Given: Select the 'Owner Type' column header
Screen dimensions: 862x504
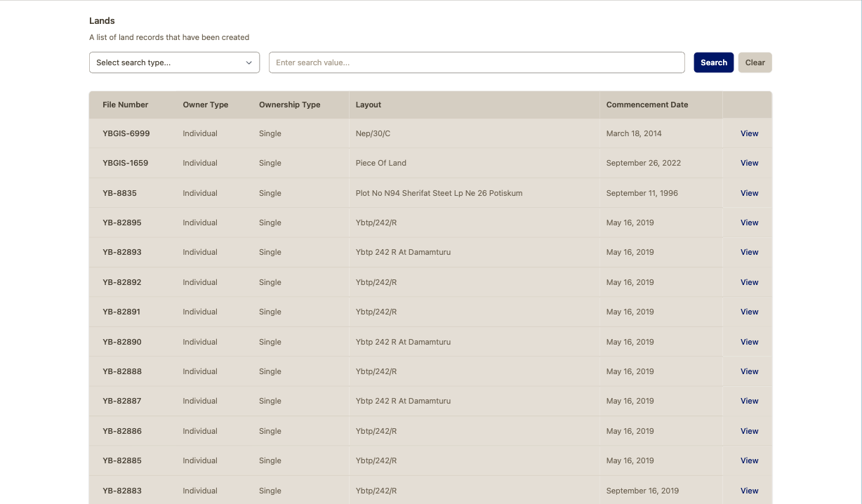Looking at the screenshot, I should (x=205, y=105).
